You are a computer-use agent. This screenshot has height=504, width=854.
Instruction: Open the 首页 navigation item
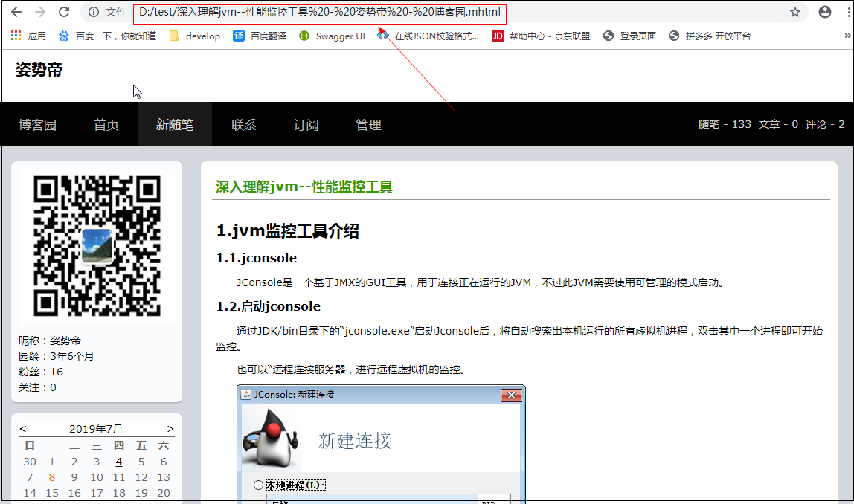tap(106, 125)
